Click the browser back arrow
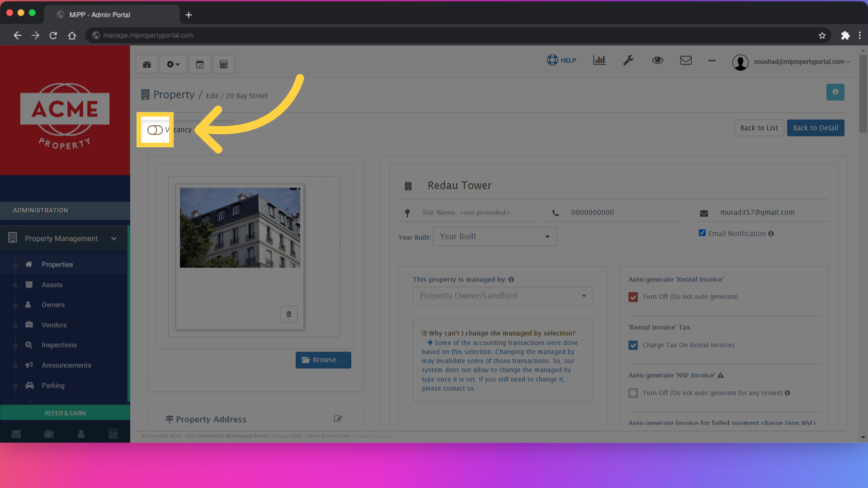 point(18,35)
